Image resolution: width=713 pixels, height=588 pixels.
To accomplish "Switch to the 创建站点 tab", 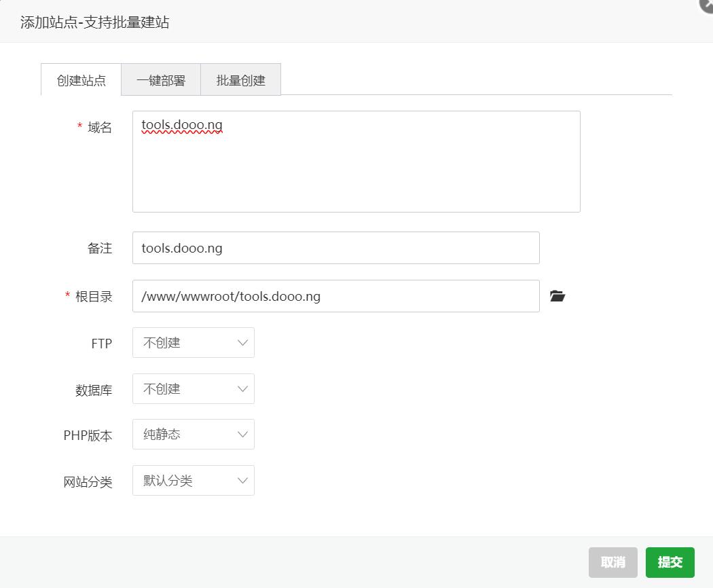I will click(x=81, y=80).
